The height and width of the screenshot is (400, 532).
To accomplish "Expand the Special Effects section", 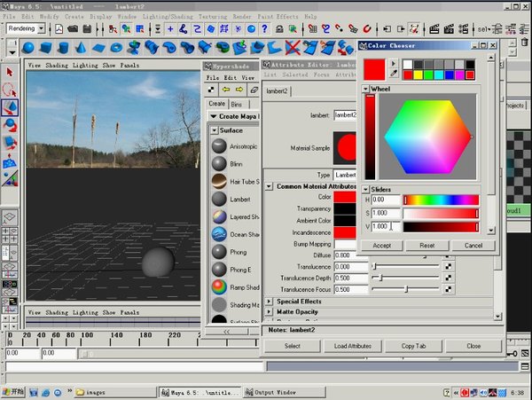I will pos(270,302).
